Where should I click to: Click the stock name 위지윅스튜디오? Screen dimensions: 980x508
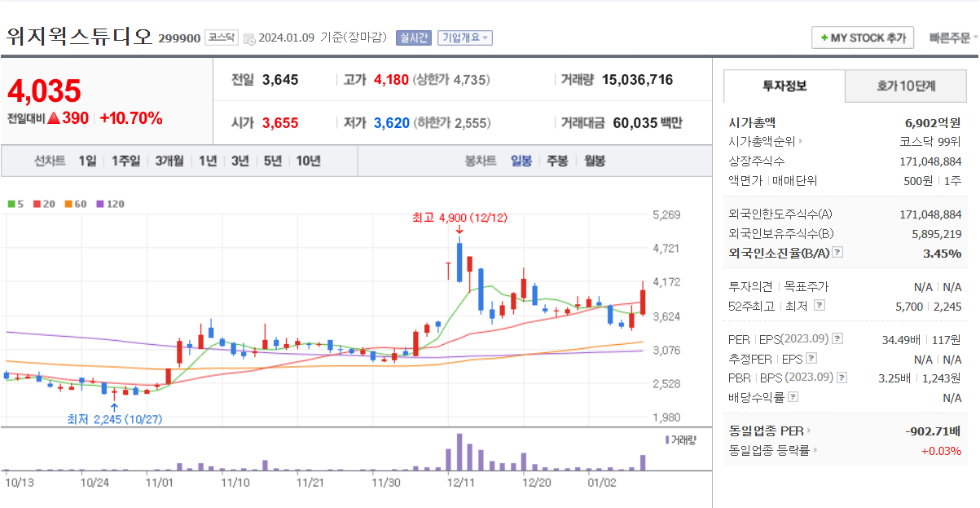pyautogui.click(x=79, y=36)
